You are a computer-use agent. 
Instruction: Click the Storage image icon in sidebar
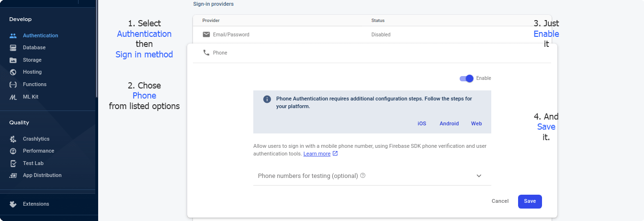13,60
